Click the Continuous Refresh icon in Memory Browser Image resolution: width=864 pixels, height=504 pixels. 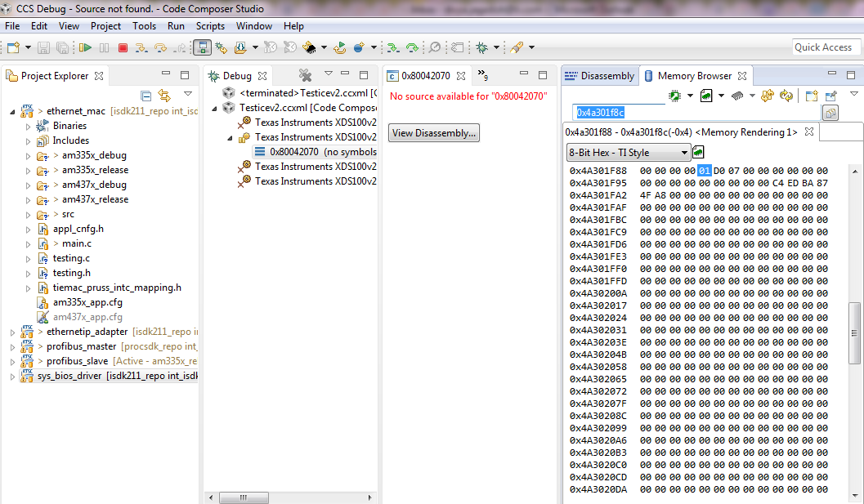[767, 96]
